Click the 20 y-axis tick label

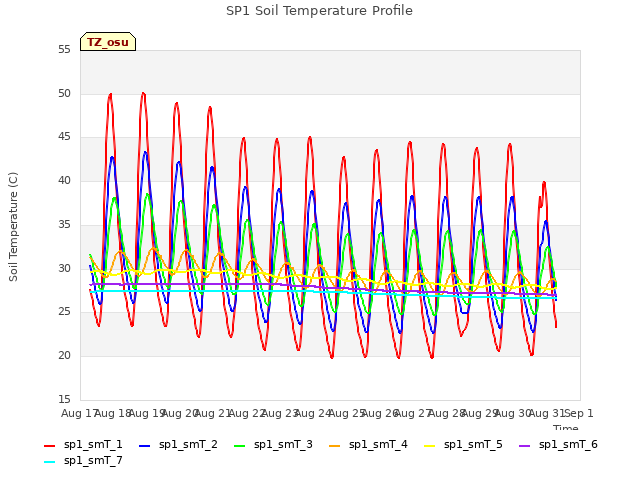pos(64,356)
